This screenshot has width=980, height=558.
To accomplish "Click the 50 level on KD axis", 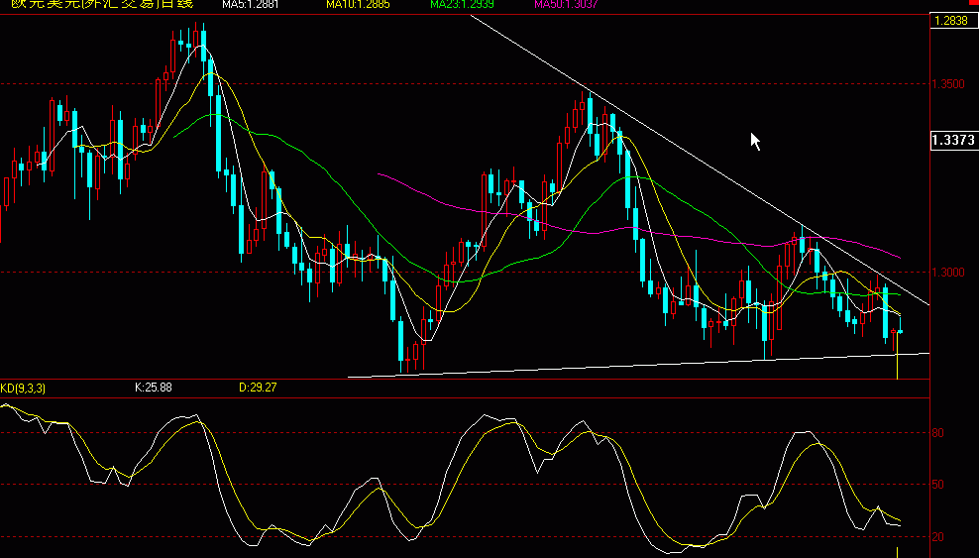I will pos(937,485).
